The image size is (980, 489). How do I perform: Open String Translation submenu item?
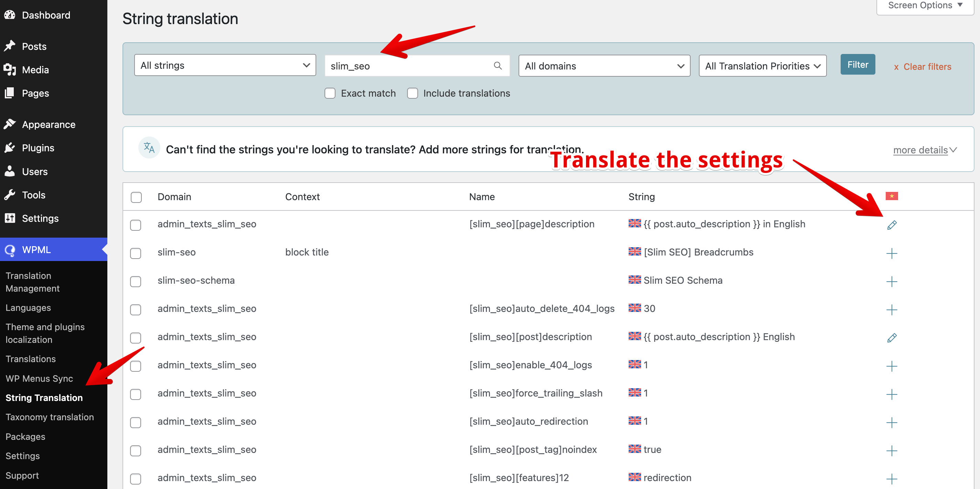point(44,398)
